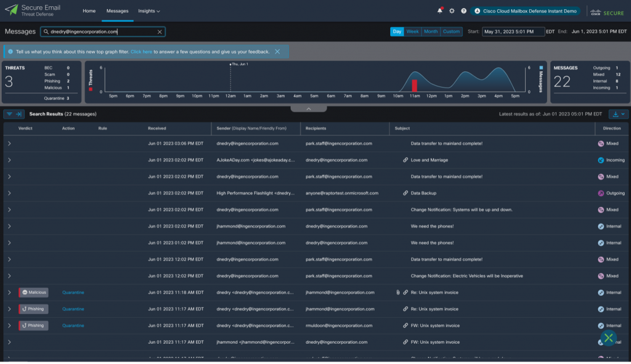
Task: Click the 'Click here' feedback link
Action: (x=141, y=52)
